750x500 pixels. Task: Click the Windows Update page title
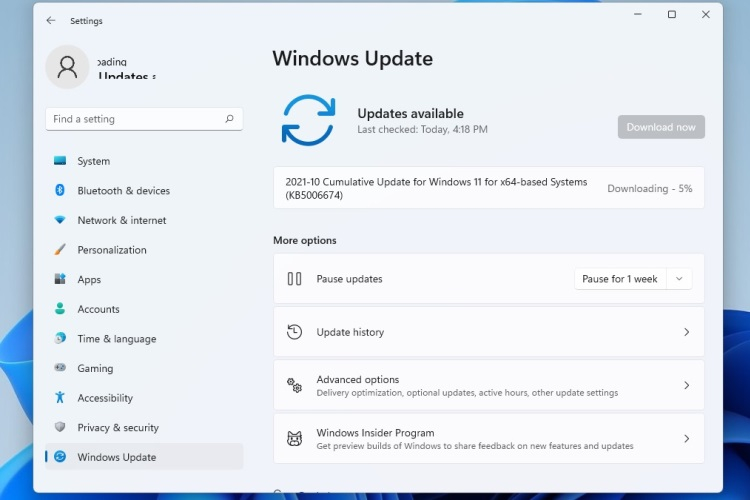click(353, 58)
